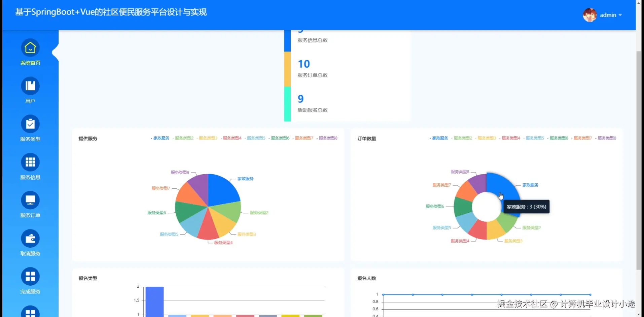Disable 服务类型5 in 提供服务 legend
The image size is (644, 317).
click(255, 138)
